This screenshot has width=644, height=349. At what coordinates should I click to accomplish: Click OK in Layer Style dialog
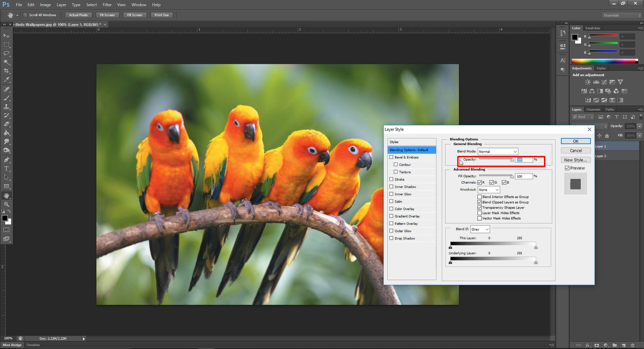pos(576,141)
